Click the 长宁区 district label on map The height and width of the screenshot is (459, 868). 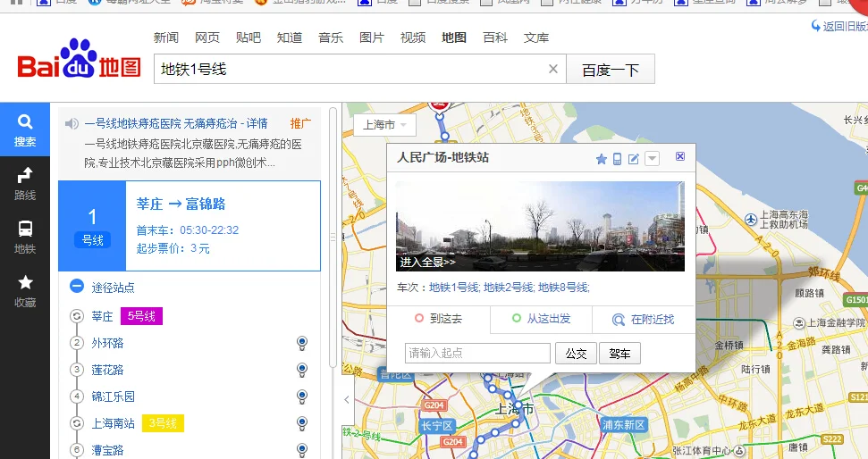tap(437, 426)
